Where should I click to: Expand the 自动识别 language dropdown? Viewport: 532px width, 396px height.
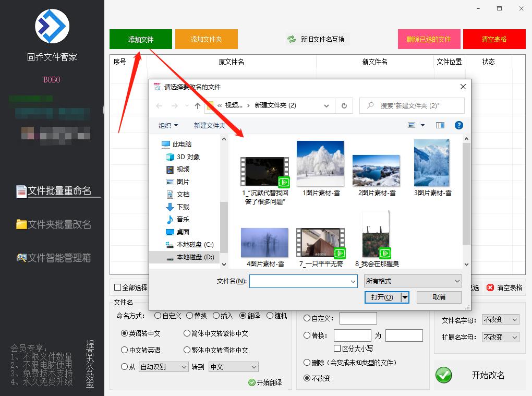point(164,367)
